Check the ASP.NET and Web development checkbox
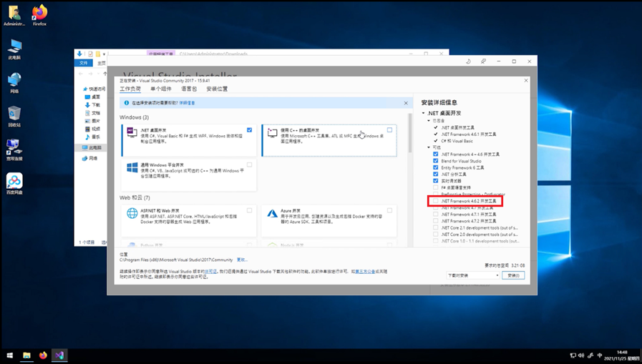 [x=249, y=210]
